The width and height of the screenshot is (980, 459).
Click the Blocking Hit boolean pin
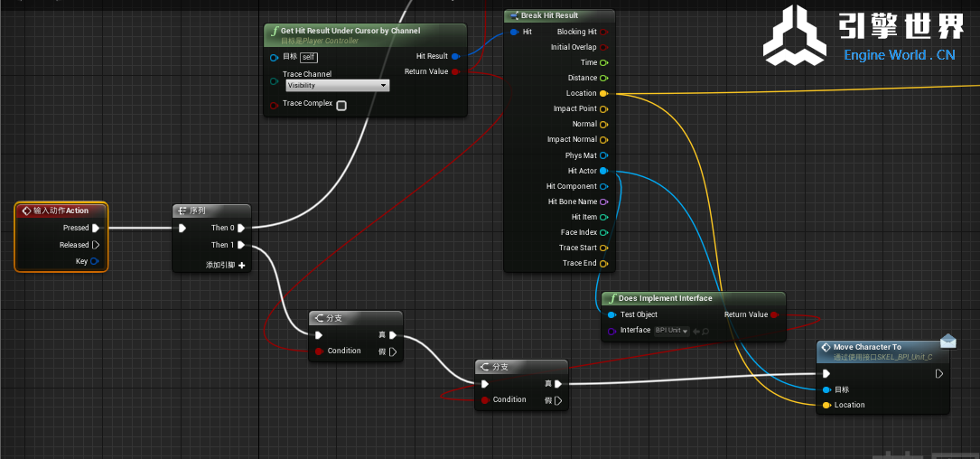click(603, 32)
